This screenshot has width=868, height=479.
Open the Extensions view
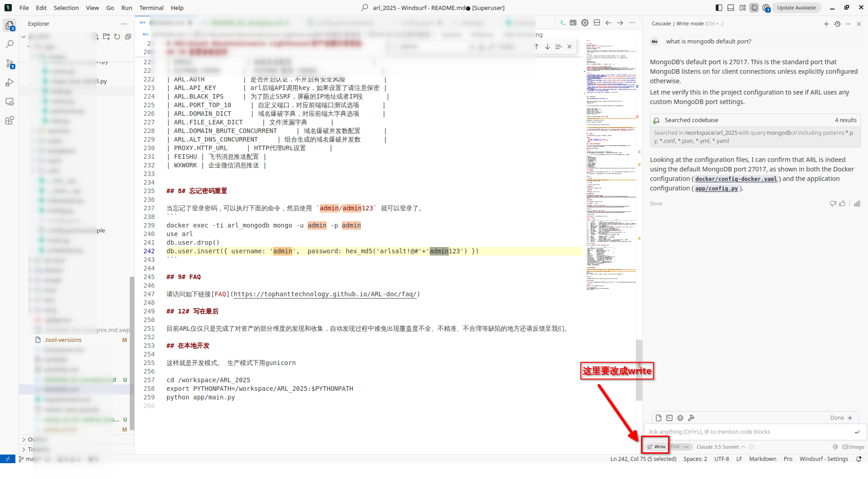(9, 121)
